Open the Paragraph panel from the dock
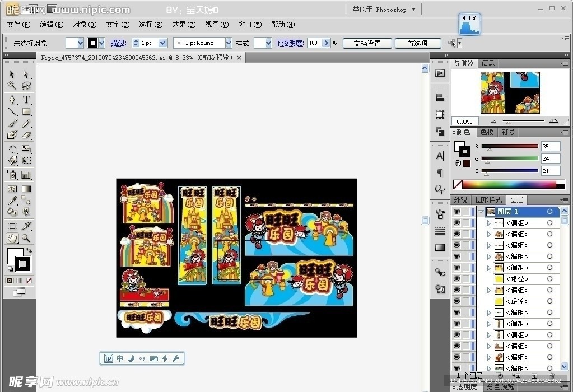 440,172
